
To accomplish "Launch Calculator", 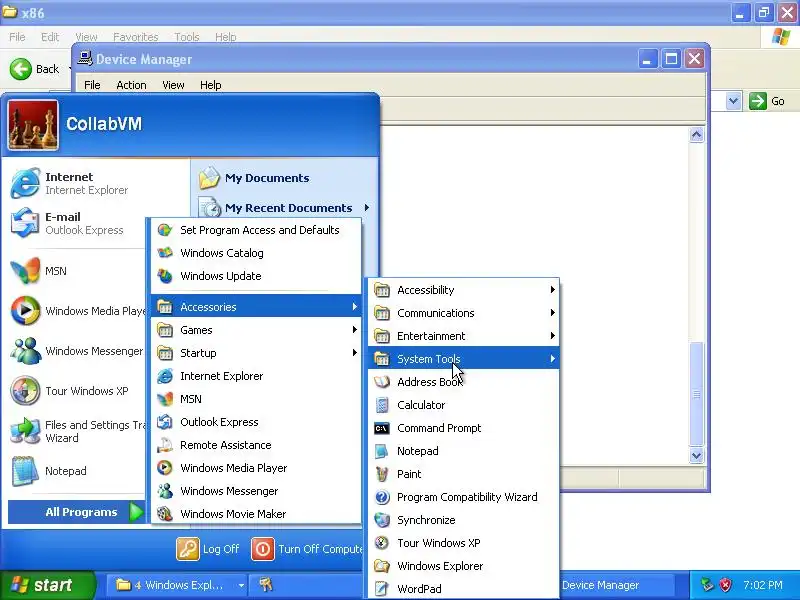I will 463,405.
